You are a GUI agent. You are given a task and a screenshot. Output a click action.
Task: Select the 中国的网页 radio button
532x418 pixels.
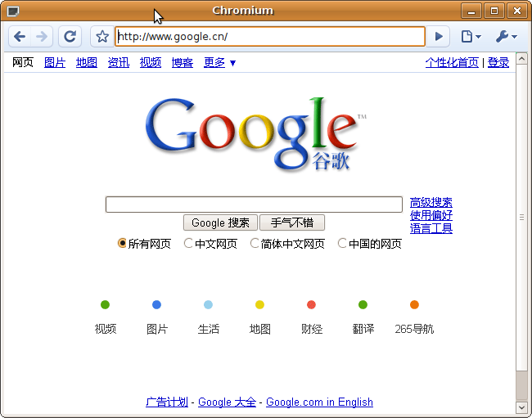(x=342, y=243)
